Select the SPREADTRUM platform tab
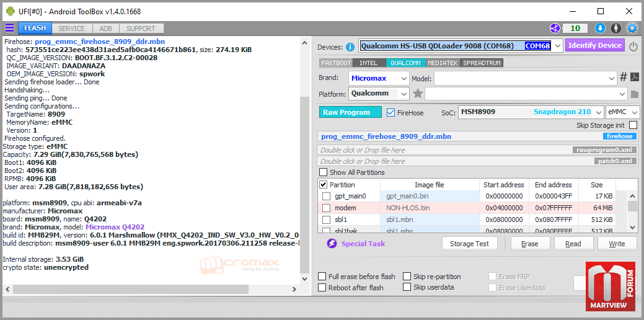Image resolution: width=644 pixels, height=320 pixels. click(482, 63)
